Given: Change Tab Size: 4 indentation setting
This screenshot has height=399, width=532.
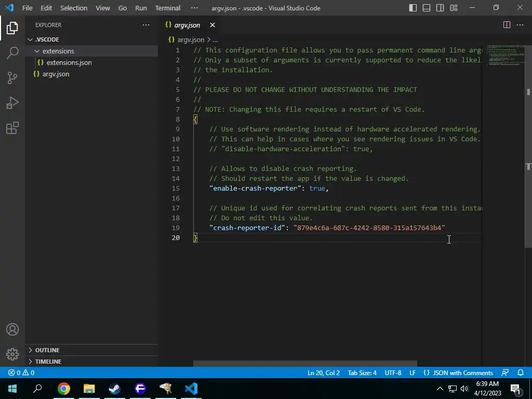Looking at the screenshot, I should point(362,373).
